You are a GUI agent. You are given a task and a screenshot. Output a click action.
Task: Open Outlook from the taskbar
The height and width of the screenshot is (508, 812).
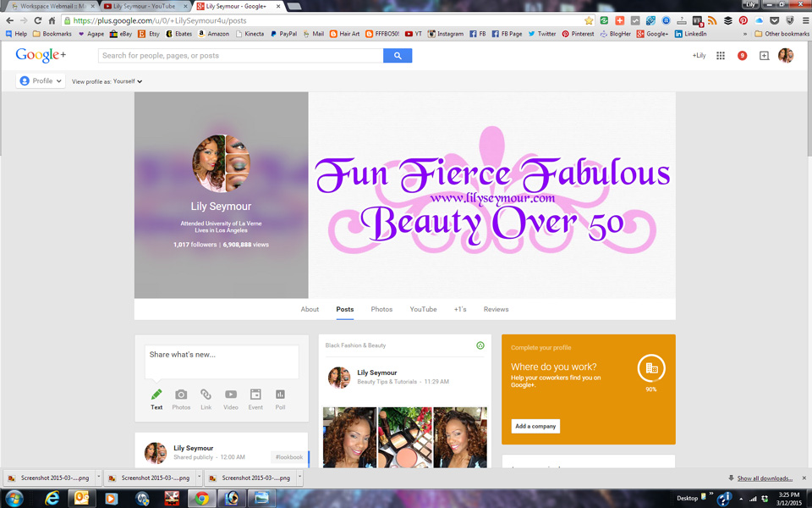(x=82, y=498)
